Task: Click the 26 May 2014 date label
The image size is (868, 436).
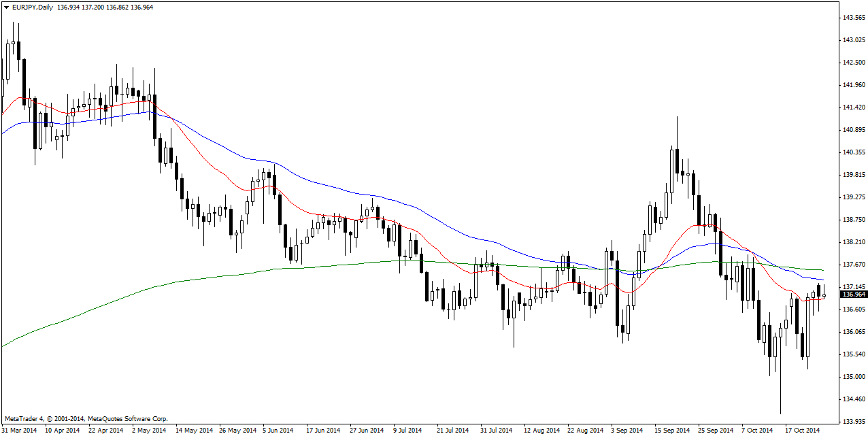Action: click(x=237, y=431)
